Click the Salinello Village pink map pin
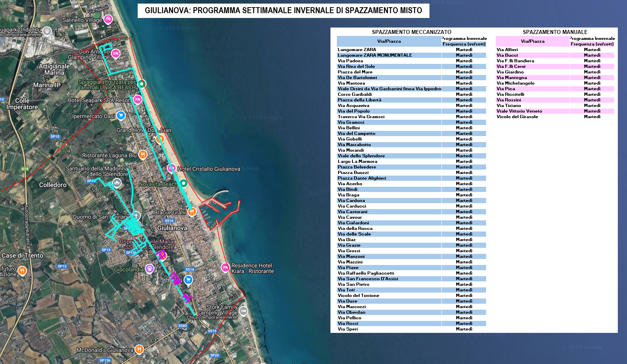The width and height of the screenshot is (627, 364). coord(108,19)
